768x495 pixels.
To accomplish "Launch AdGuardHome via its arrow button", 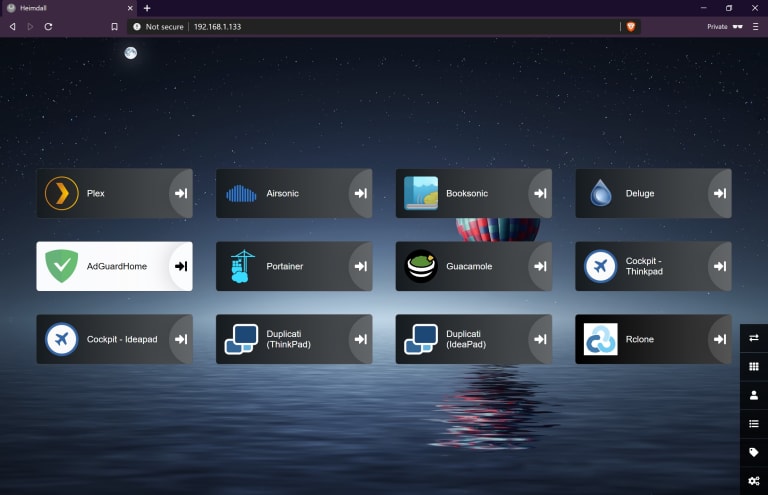I will [181, 266].
